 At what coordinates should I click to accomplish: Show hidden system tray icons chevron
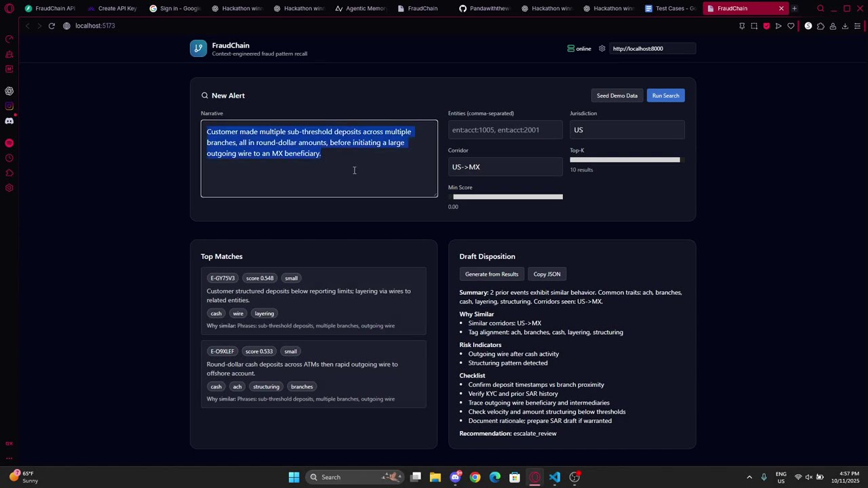(x=749, y=477)
